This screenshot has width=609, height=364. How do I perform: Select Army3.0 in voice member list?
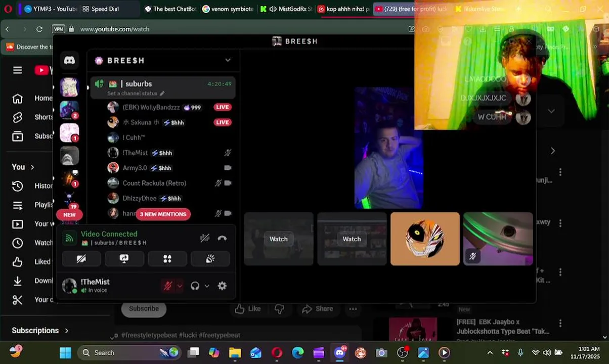point(169,168)
